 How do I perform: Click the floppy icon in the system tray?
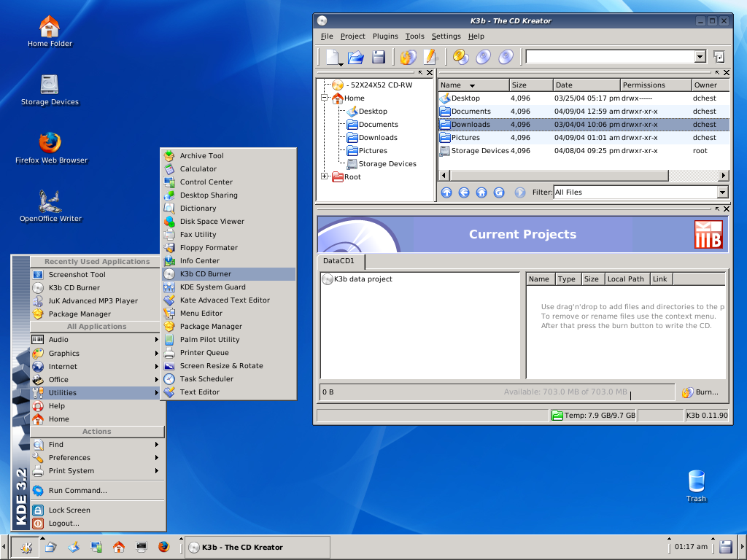[726, 547]
